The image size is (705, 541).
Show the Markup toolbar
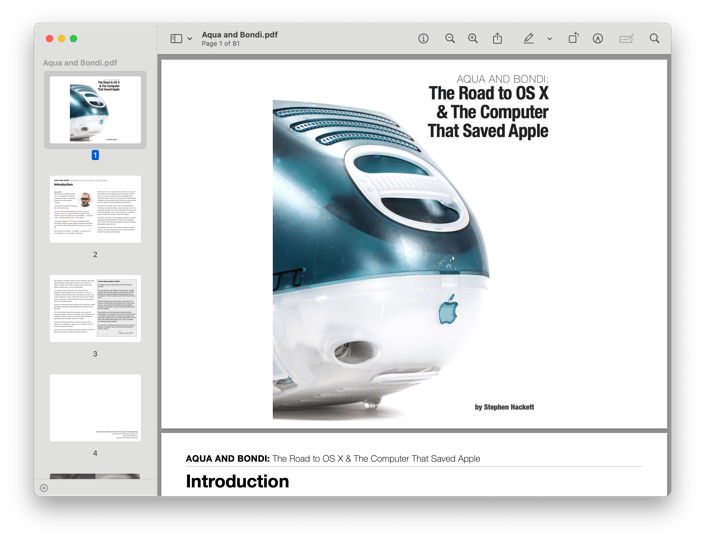(598, 39)
